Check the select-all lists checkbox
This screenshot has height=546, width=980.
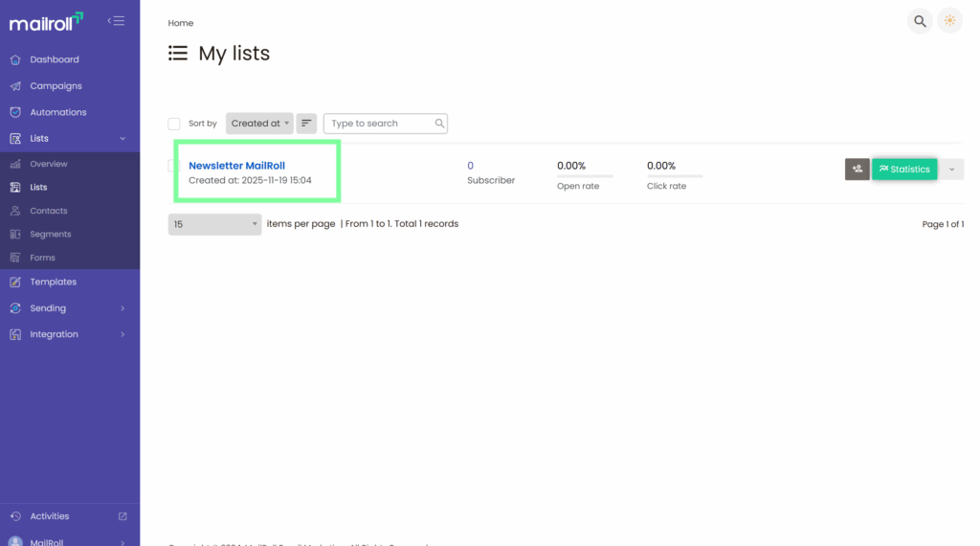[x=174, y=124]
